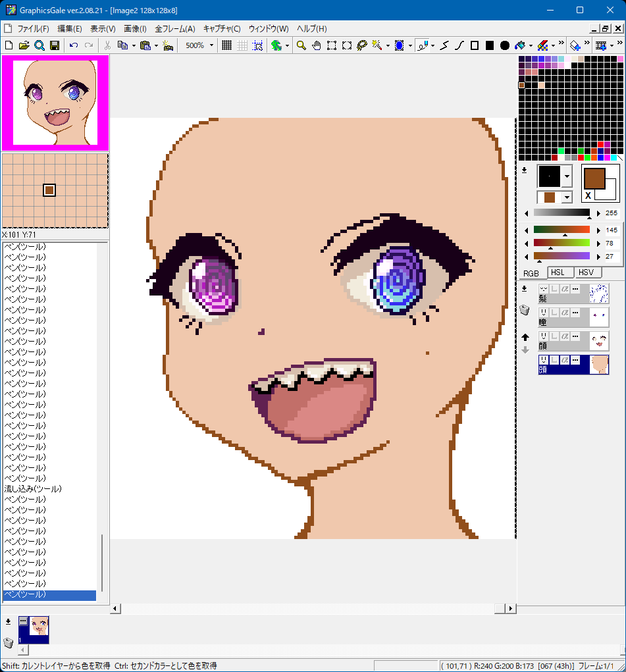Image resolution: width=626 pixels, height=672 pixels.
Task: Select the zoom magnifier tool
Action: [301, 45]
